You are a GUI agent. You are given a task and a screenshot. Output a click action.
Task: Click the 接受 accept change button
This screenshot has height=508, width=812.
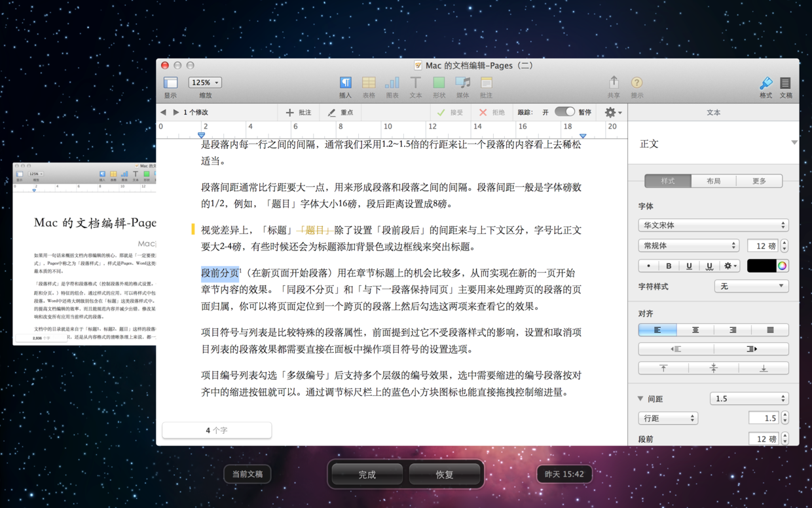pyautogui.click(x=451, y=113)
